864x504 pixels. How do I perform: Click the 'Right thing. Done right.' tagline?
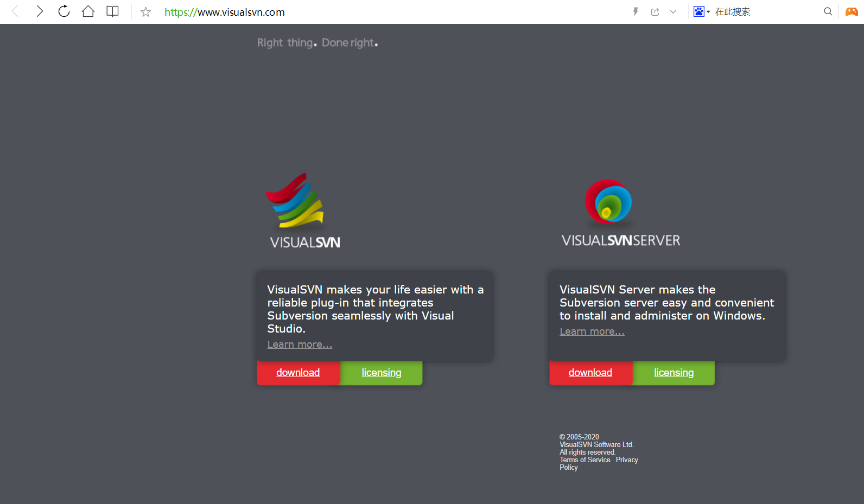pyautogui.click(x=317, y=43)
